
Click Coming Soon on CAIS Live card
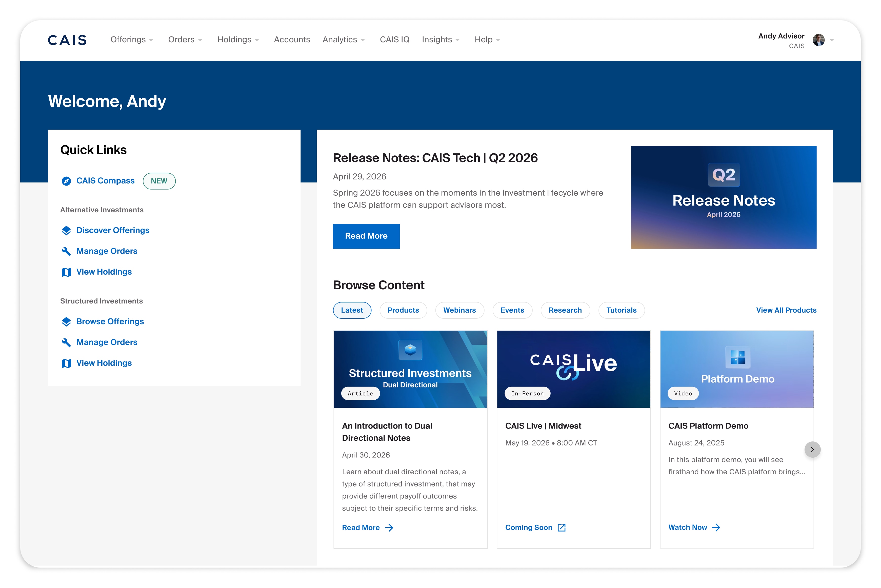529,528
